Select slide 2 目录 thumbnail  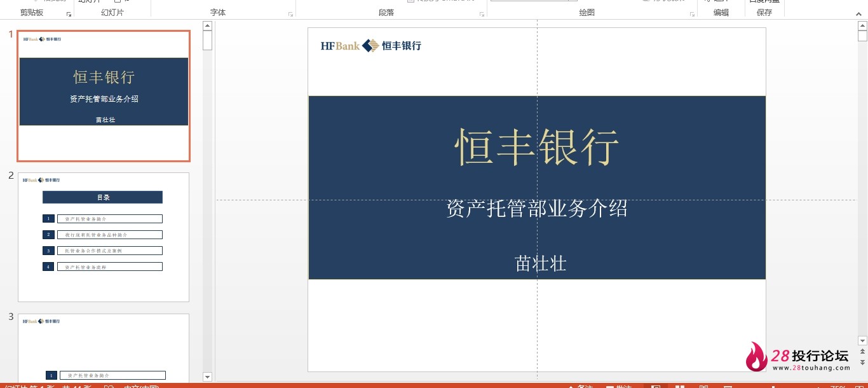click(x=104, y=237)
